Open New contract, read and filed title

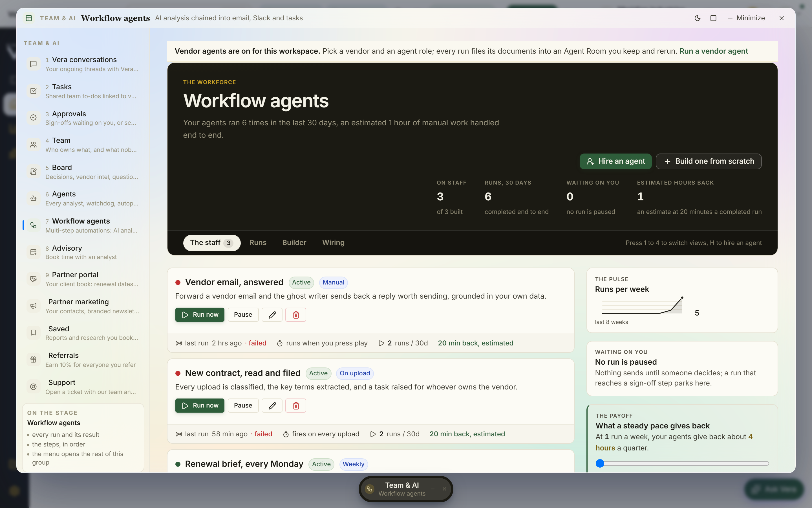click(x=242, y=373)
